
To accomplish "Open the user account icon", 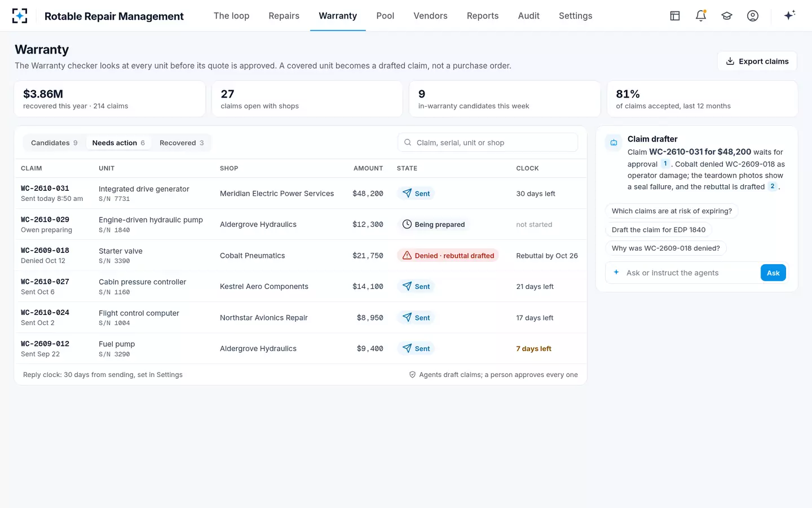I will [753, 16].
